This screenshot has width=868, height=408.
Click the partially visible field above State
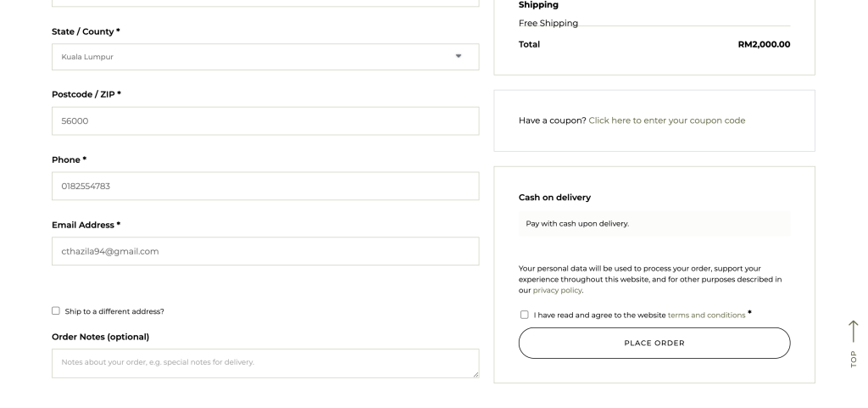point(265,3)
